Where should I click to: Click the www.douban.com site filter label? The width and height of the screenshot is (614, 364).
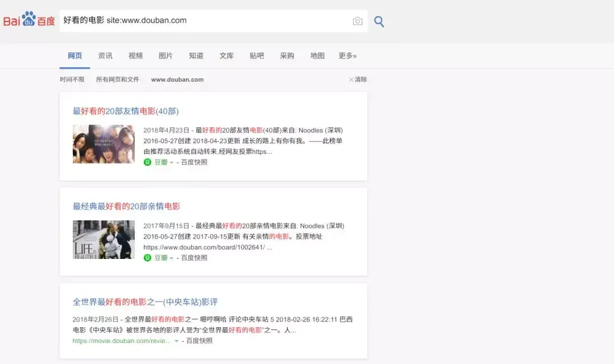(177, 80)
